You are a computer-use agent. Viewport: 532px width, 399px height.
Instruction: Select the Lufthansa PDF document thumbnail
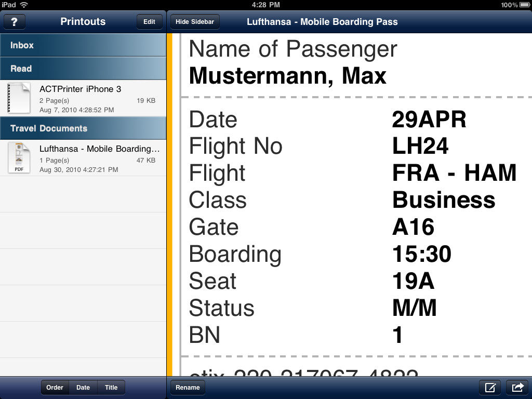click(19, 158)
